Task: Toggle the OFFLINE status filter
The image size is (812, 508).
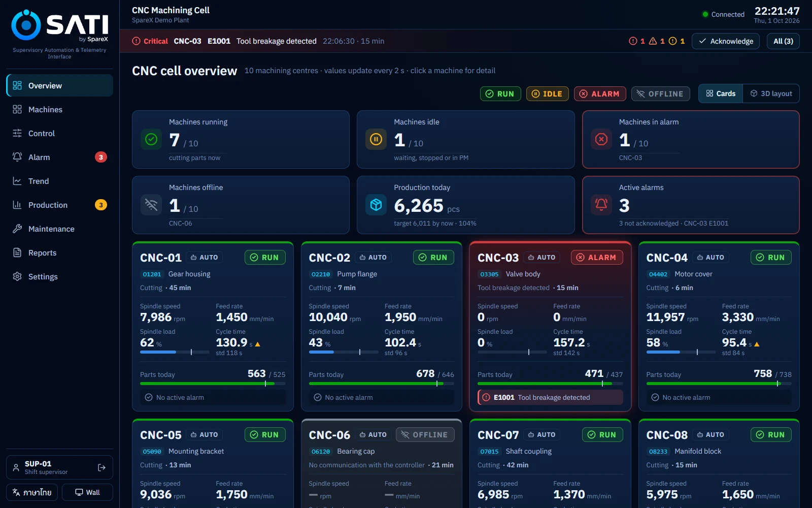Action: click(x=660, y=93)
